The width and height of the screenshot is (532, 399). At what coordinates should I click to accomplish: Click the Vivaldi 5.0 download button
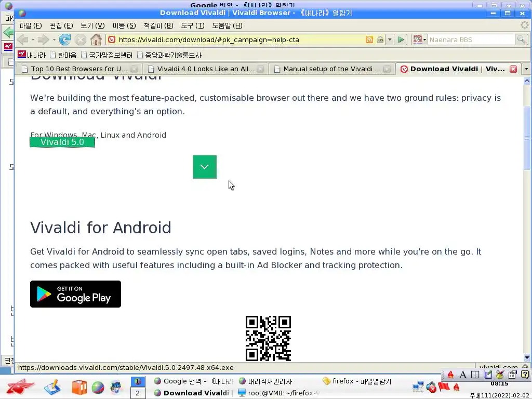click(62, 142)
